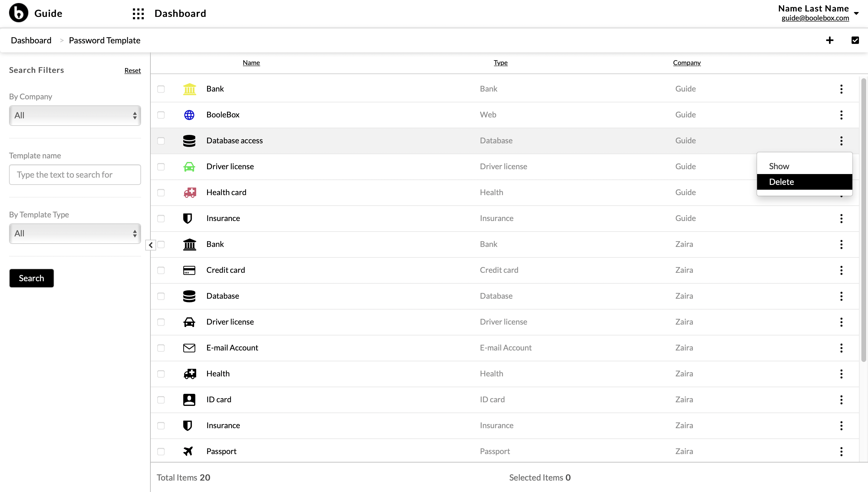The width and height of the screenshot is (868, 492).
Task: Click the plus icon to add template
Action: [829, 41]
